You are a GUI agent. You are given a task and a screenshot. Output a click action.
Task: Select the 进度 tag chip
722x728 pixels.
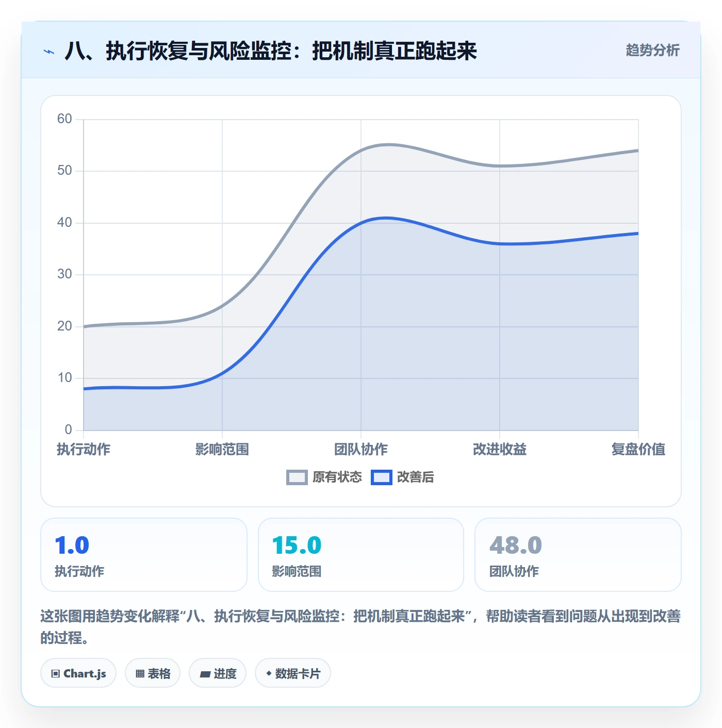(x=218, y=673)
